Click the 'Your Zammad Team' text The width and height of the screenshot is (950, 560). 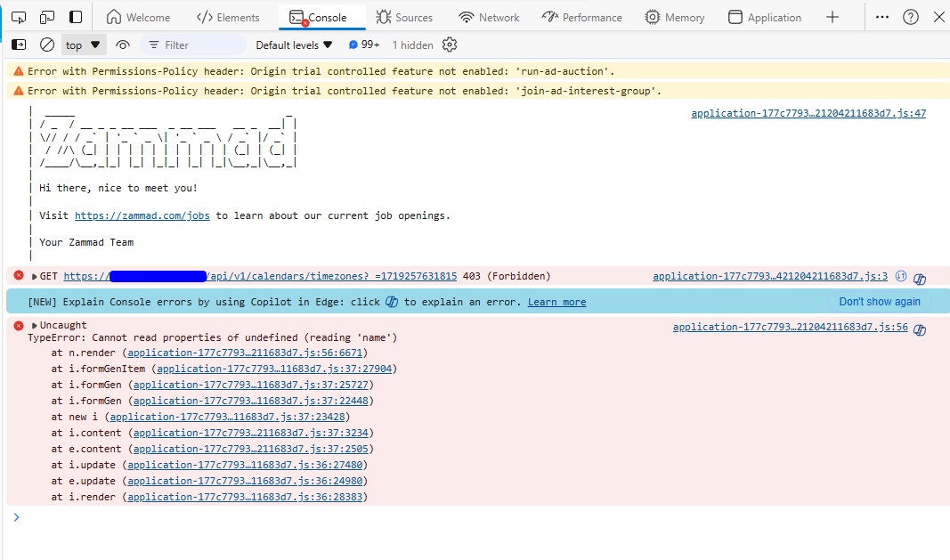(86, 242)
